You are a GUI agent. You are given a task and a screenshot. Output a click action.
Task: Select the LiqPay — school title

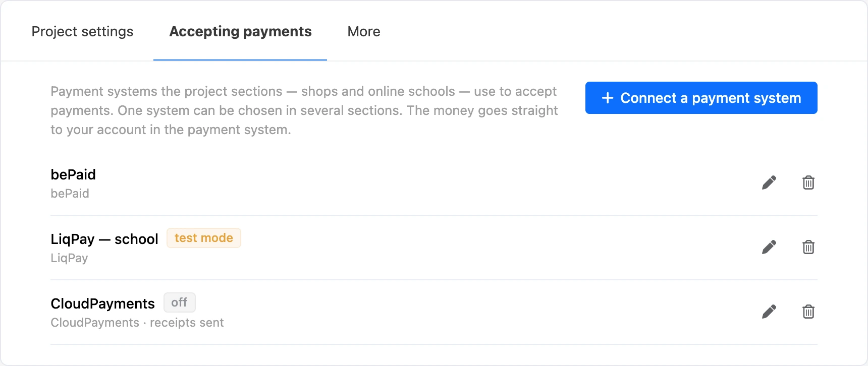(104, 239)
